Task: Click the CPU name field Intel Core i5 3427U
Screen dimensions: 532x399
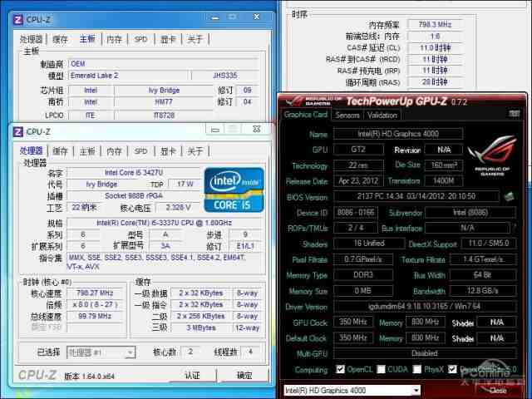Action: [x=134, y=172]
